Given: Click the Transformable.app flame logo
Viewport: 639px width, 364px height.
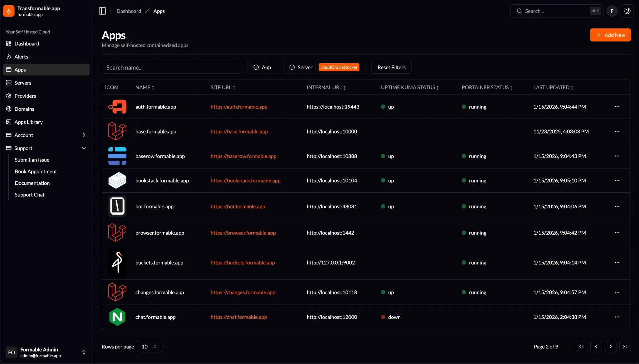Looking at the screenshot, I should (x=9, y=11).
